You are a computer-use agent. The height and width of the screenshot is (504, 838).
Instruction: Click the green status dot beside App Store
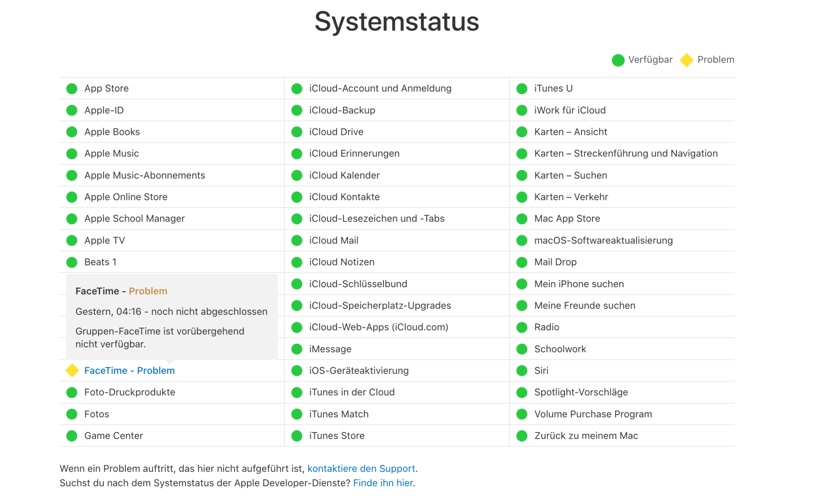72,89
